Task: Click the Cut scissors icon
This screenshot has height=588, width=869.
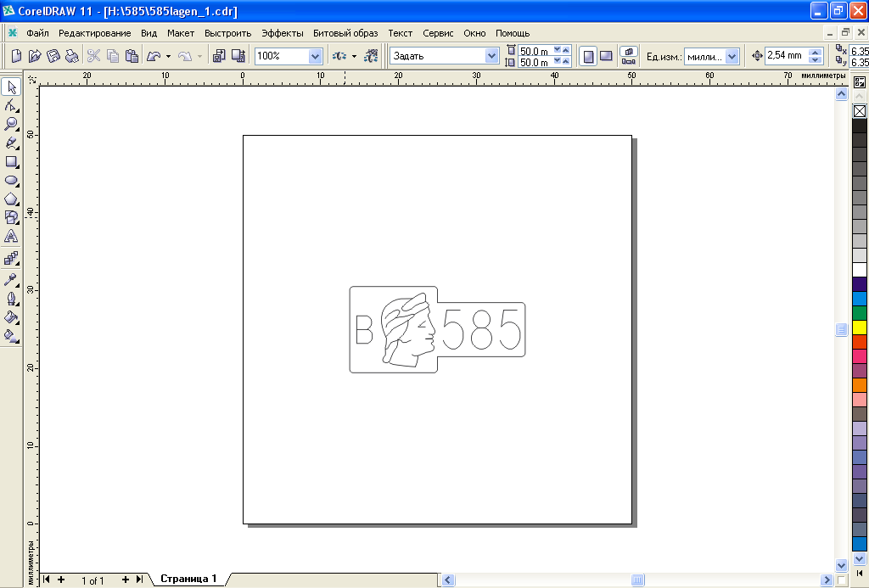Action: click(x=93, y=55)
